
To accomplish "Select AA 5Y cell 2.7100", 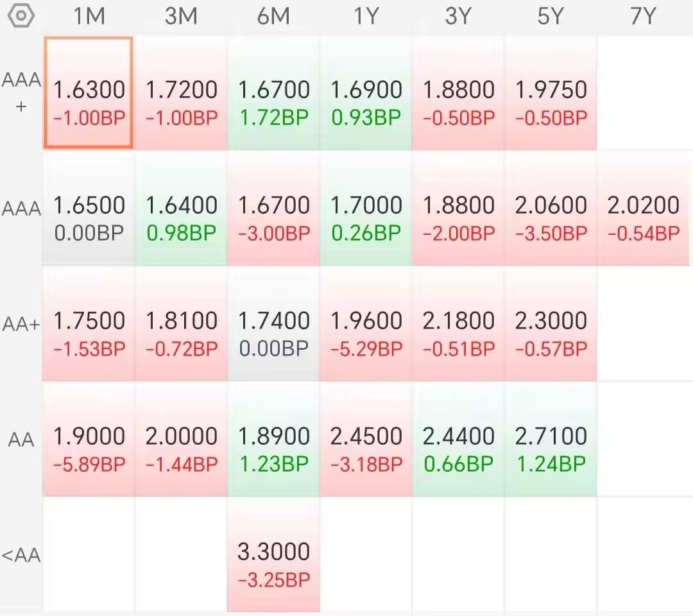I will [551, 440].
